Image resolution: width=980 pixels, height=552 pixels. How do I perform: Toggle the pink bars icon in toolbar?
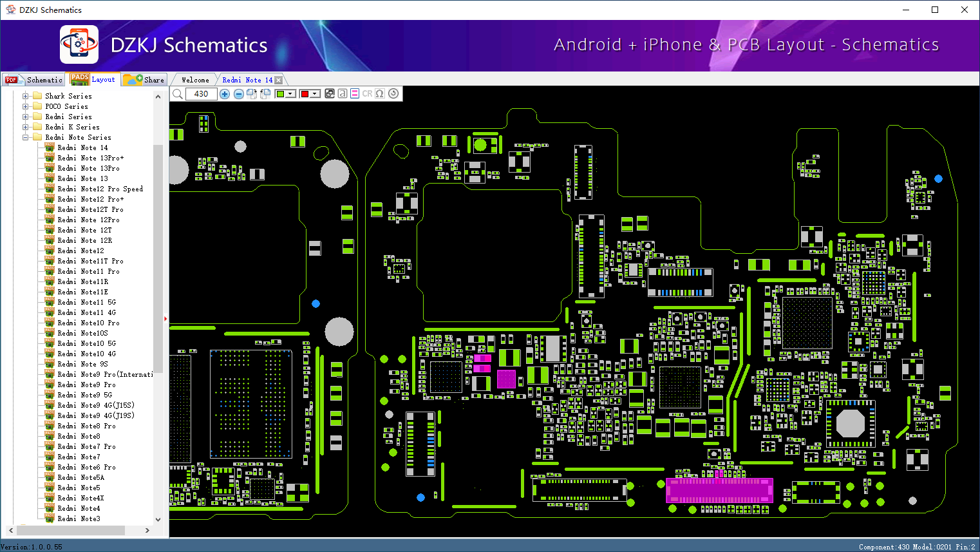[355, 94]
